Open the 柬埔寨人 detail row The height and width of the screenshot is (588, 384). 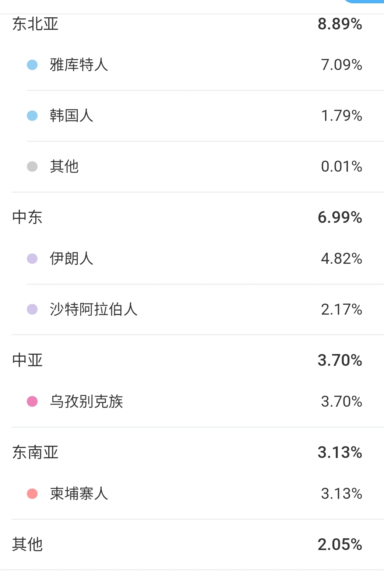point(198,494)
